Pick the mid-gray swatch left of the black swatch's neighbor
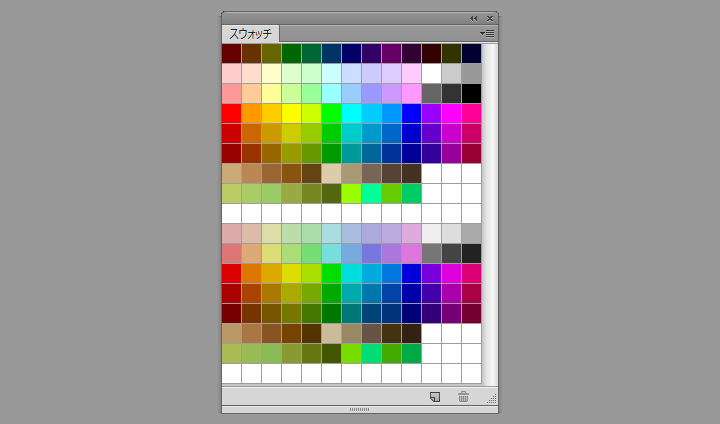 [x=432, y=94]
